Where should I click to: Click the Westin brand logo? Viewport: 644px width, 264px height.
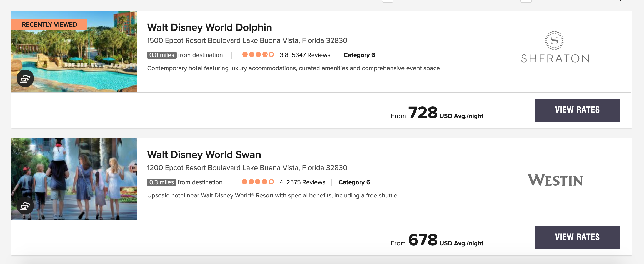[555, 180]
